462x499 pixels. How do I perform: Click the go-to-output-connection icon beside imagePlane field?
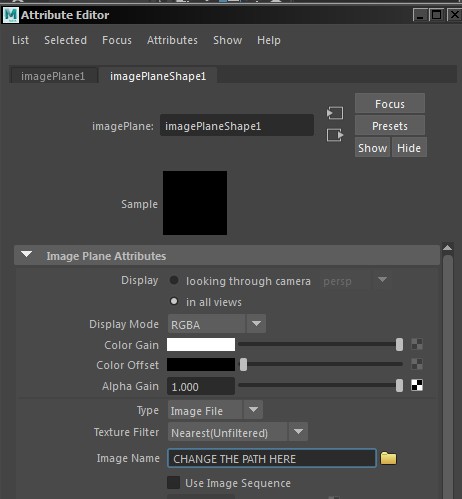pos(335,135)
